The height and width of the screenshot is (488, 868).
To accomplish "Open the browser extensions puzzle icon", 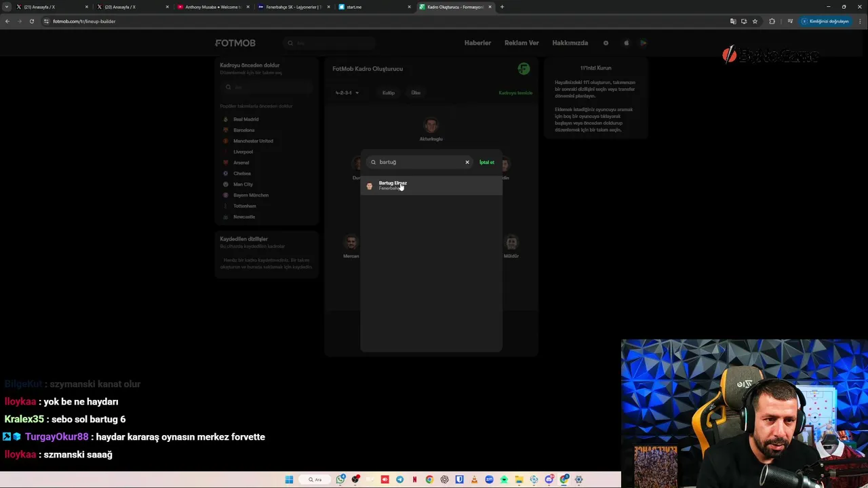I will coord(772,21).
